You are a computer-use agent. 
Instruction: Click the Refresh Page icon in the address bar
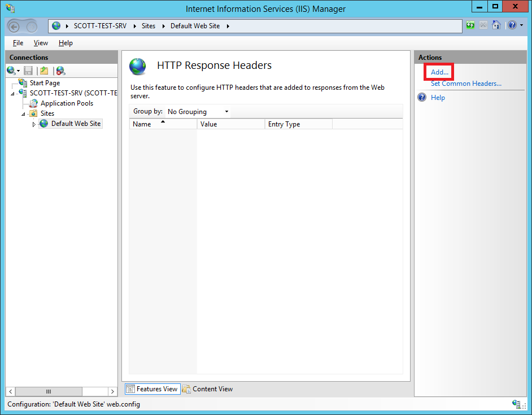[470, 25]
